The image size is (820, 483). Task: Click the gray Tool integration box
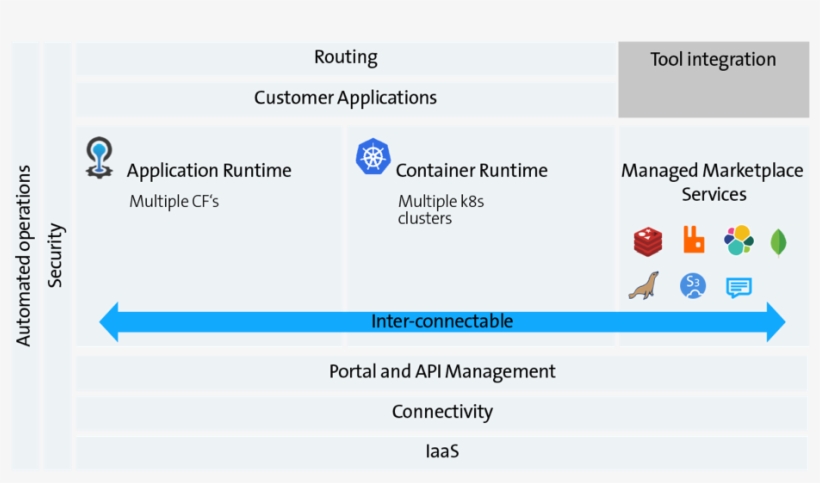point(713,79)
